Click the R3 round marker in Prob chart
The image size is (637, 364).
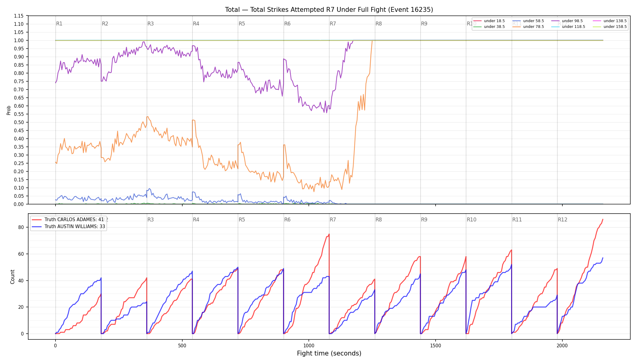pyautogui.click(x=150, y=24)
